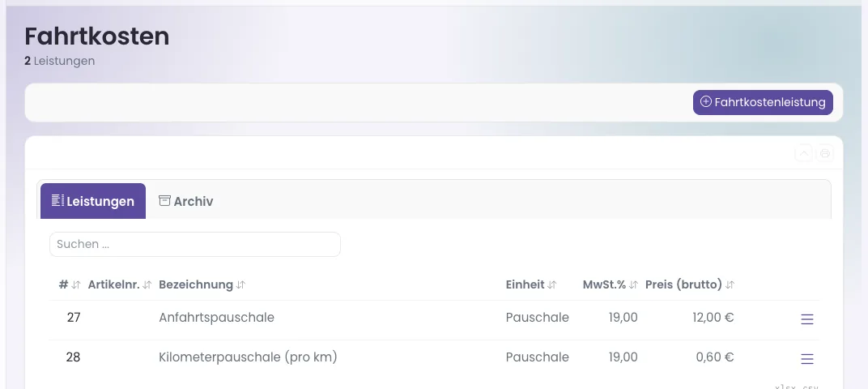
Task: Add a new Fahrtkostenleistung
Action: coord(763,102)
